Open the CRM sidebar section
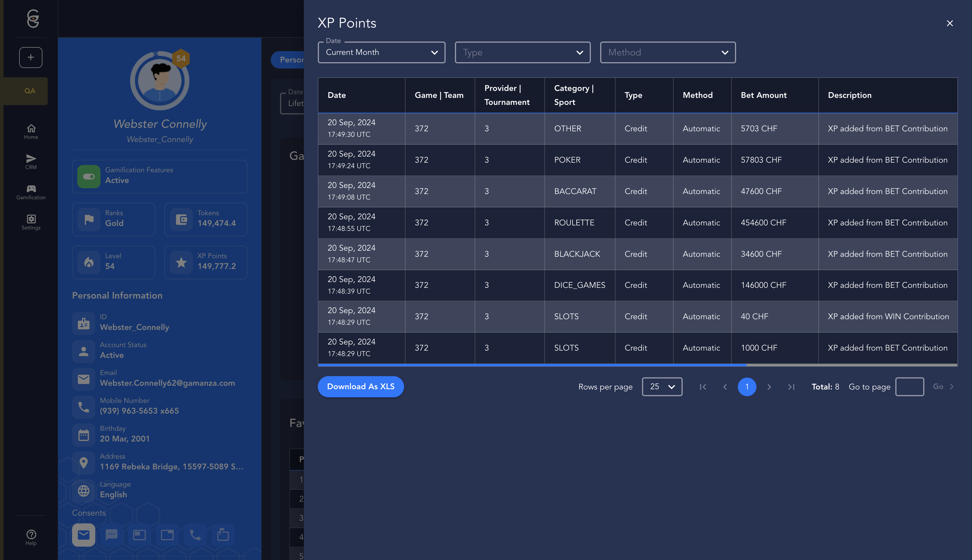The width and height of the screenshot is (972, 560). (31, 161)
